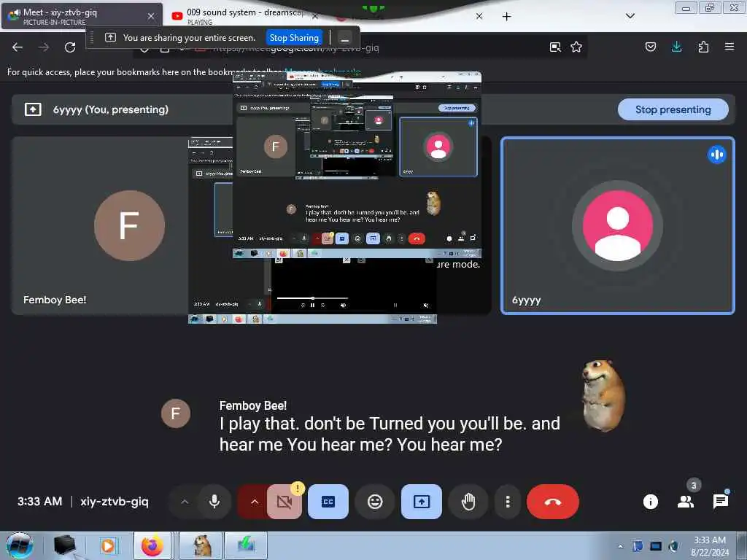747x560 pixels.
Task: Click the picture-in-picture address bar icon
Action: pyautogui.click(x=555, y=47)
